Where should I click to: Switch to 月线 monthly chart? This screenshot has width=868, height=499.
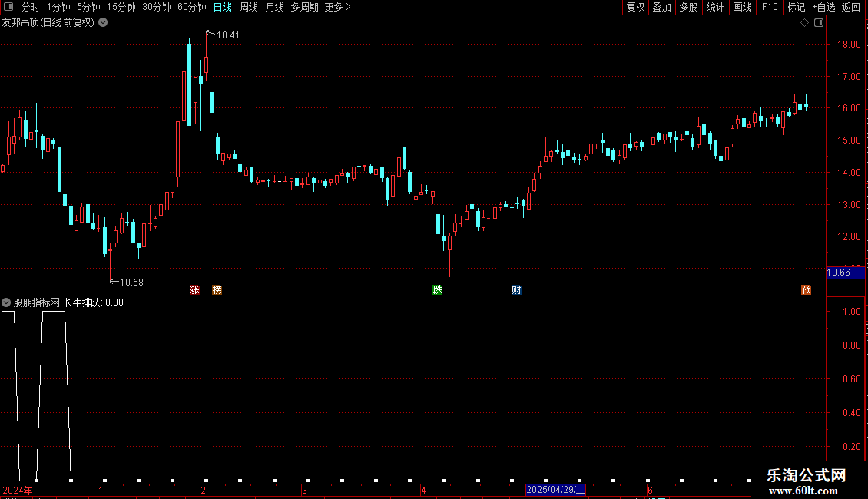(x=274, y=7)
